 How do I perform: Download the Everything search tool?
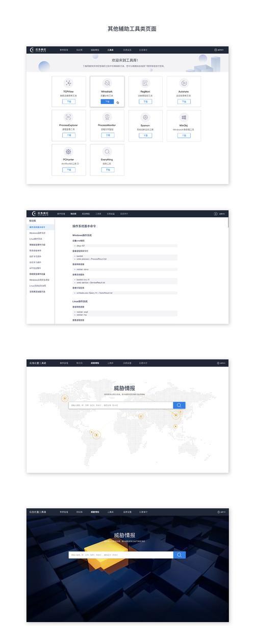tap(107, 170)
